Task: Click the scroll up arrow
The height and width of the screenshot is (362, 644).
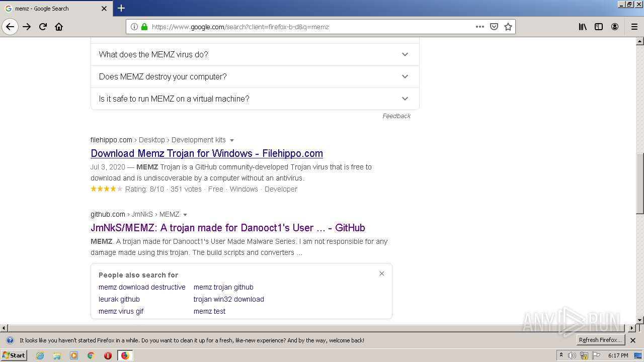Action: (x=640, y=41)
